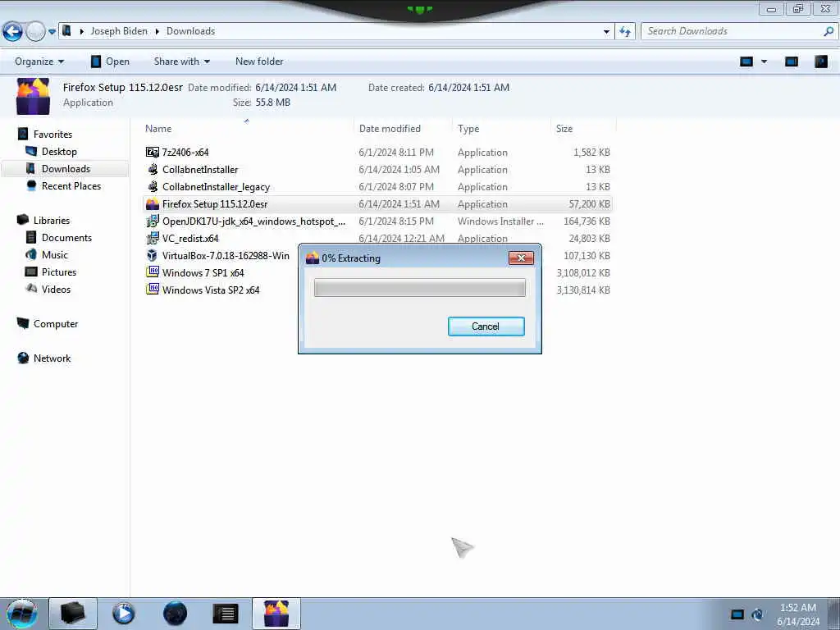Viewport: 840px width, 630px height.
Task: Open the view options dropdown arrow
Action: click(764, 62)
